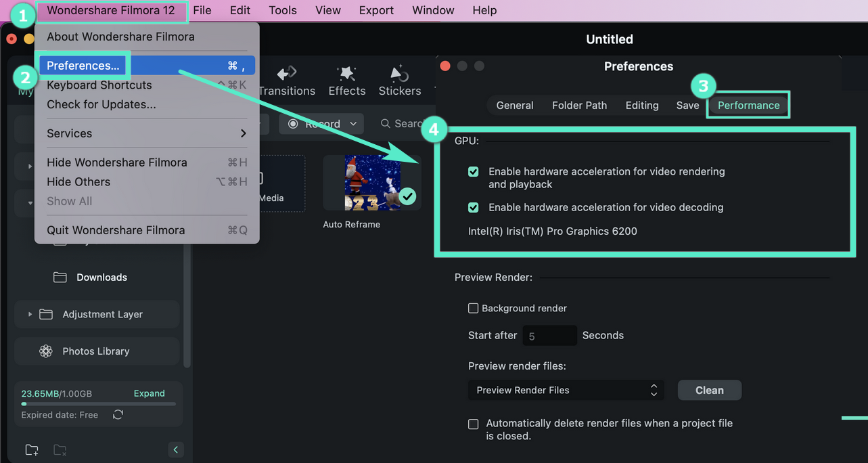Open the Record dropdown arrow
The height and width of the screenshot is (463, 868).
pos(353,124)
